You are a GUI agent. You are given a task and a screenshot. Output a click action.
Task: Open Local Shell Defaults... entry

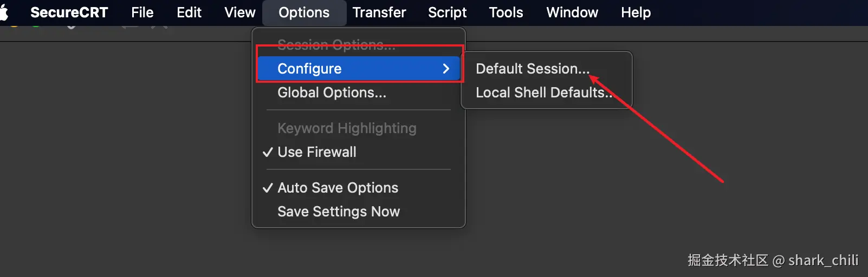(x=543, y=93)
